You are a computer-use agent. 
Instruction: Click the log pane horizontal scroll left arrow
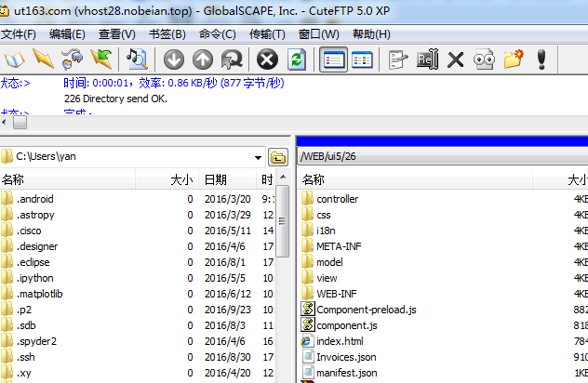[x=4, y=122]
